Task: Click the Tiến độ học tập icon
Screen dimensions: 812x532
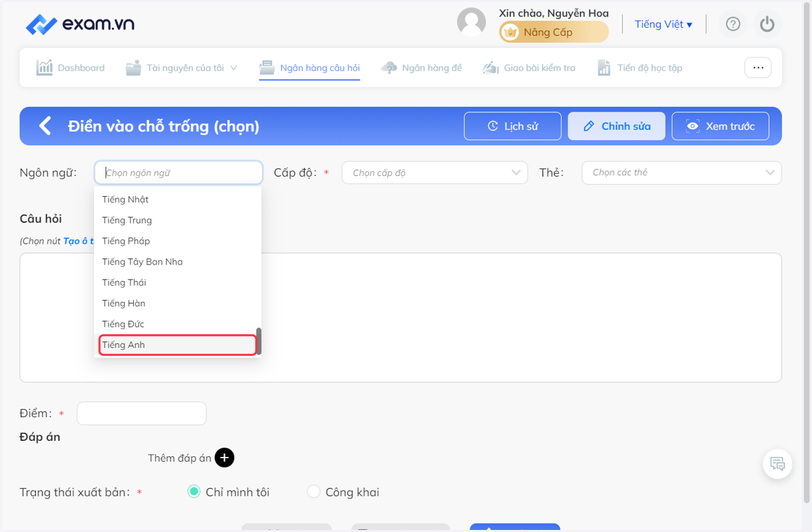Action: [x=604, y=68]
